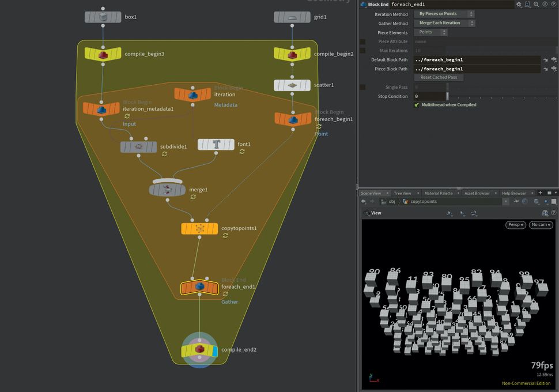The width and height of the screenshot is (559, 392).
Task: Click the merge1 node icon
Action: tap(167, 189)
